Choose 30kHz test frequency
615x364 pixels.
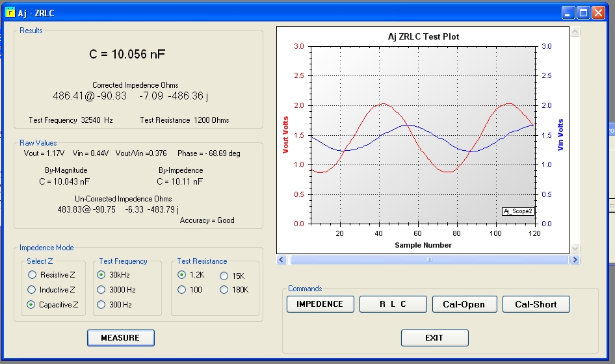pos(113,274)
